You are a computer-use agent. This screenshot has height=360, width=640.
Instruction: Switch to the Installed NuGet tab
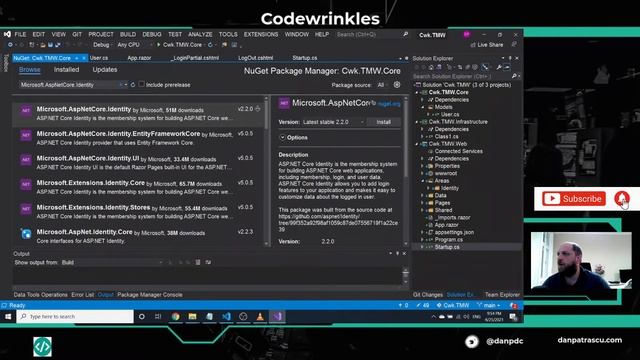(x=67, y=70)
